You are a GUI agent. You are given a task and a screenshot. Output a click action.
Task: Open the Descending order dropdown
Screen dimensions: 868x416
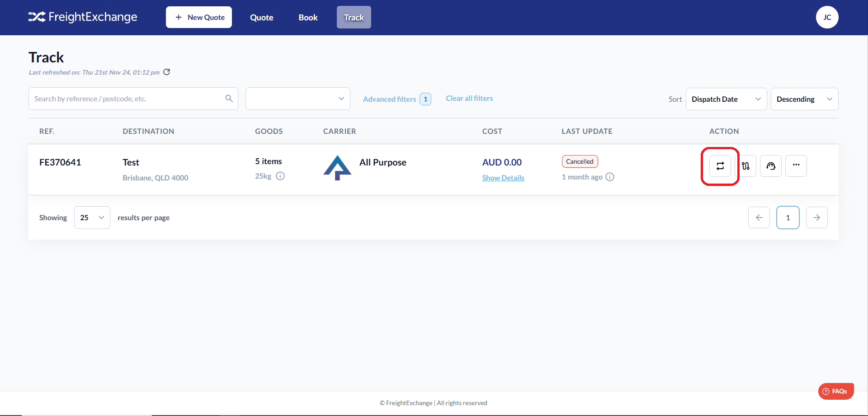tap(805, 99)
